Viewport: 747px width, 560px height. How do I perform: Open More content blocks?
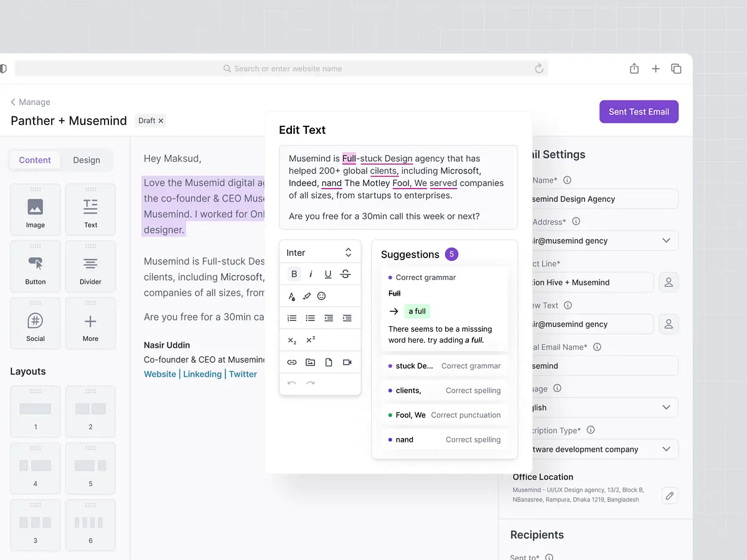90,323
